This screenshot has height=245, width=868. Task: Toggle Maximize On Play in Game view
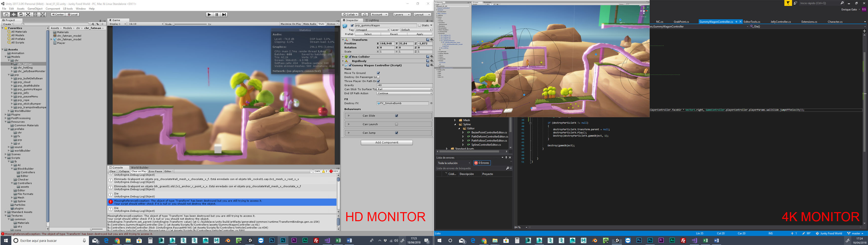point(291,24)
